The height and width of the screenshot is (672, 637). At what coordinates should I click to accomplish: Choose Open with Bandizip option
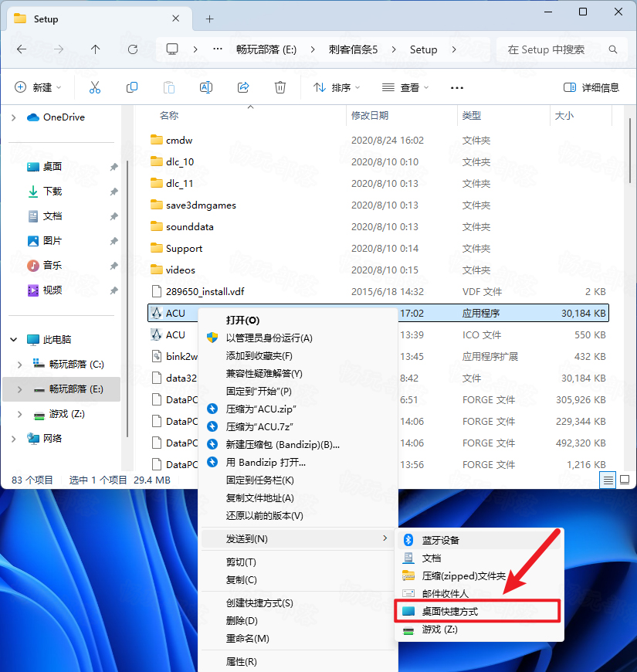(x=298, y=463)
